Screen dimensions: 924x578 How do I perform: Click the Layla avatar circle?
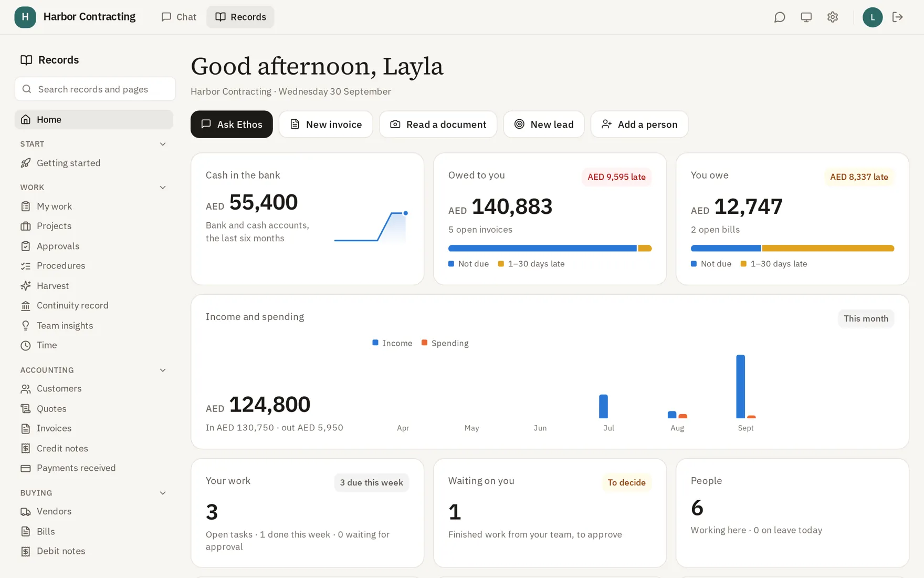(872, 17)
